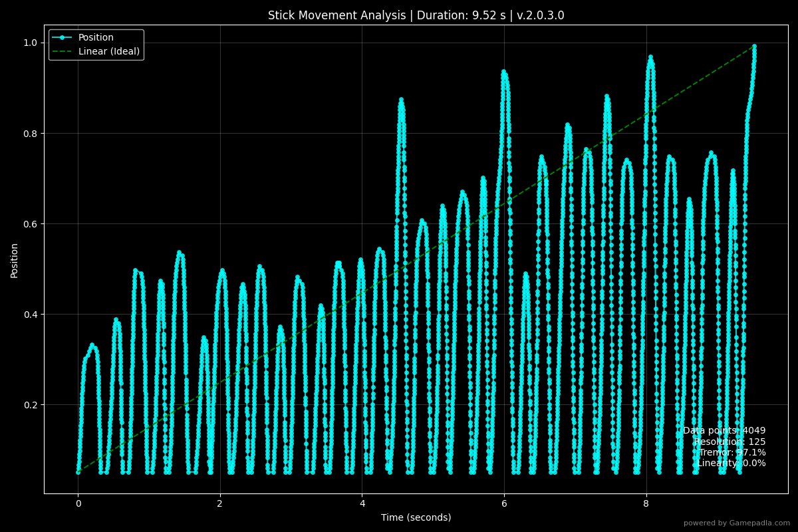Select the 'Position' legend entry

coord(96,38)
